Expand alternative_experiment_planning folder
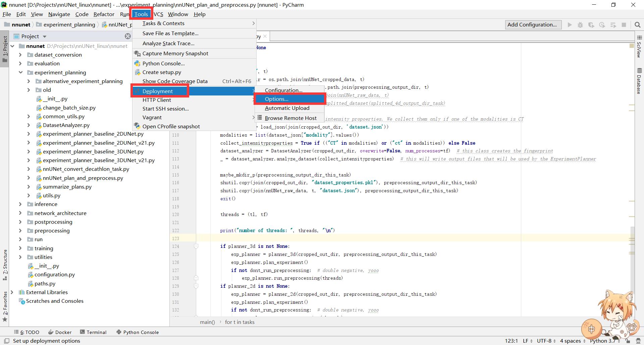Viewport: 644px width, 345px height. click(29, 81)
